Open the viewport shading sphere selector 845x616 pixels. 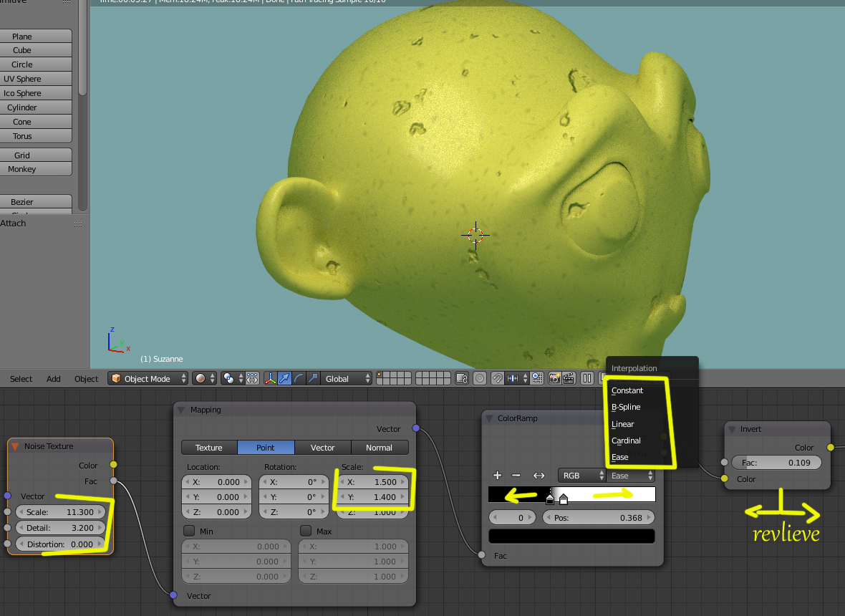click(x=204, y=378)
